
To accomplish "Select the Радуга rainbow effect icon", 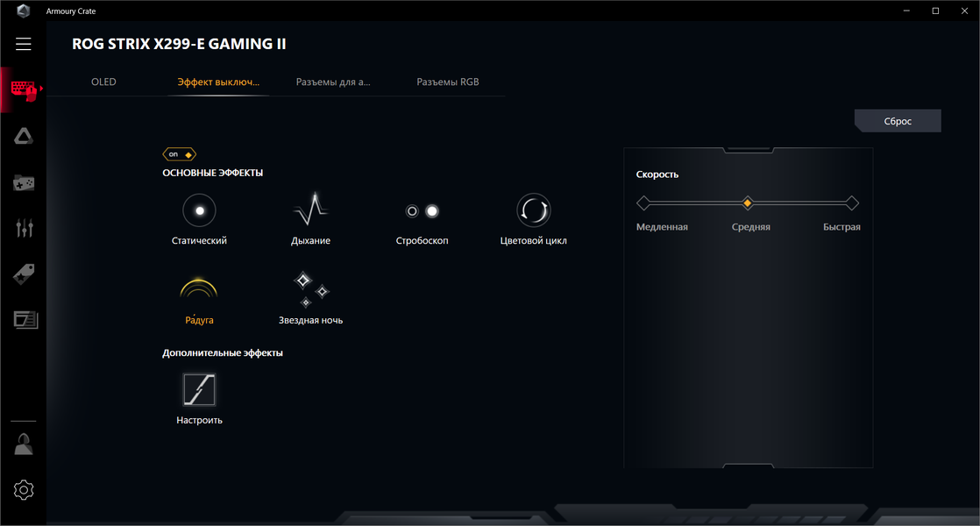I will (199, 288).
